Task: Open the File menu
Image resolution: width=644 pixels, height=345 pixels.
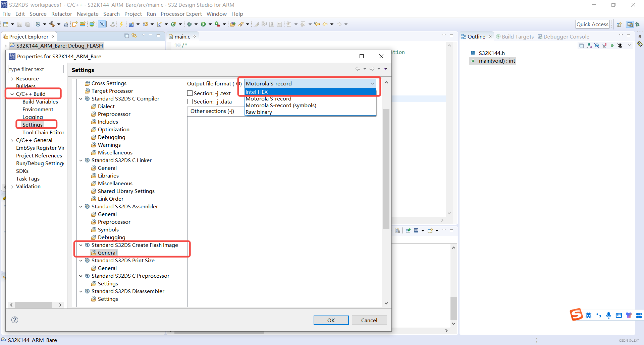Action: coord(6,14)
